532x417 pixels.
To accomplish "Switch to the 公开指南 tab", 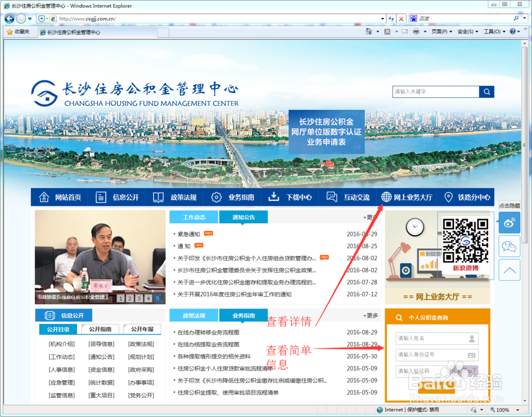I will [100, 329].
